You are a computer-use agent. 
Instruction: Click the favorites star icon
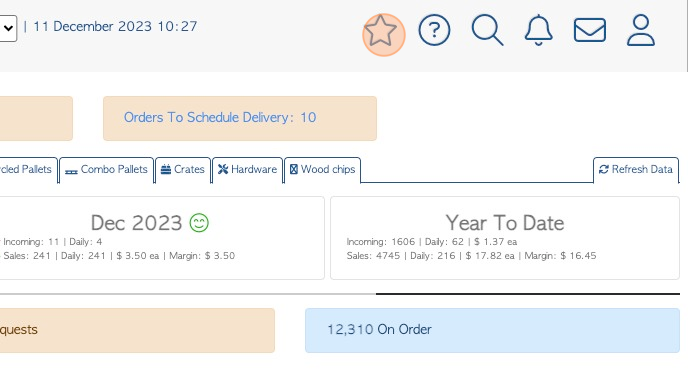click(x=380, y=30)
